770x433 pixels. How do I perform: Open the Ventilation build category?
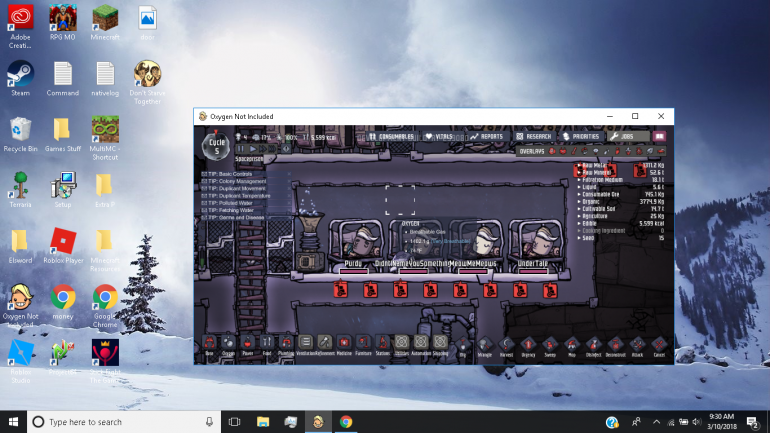point(305,344)
